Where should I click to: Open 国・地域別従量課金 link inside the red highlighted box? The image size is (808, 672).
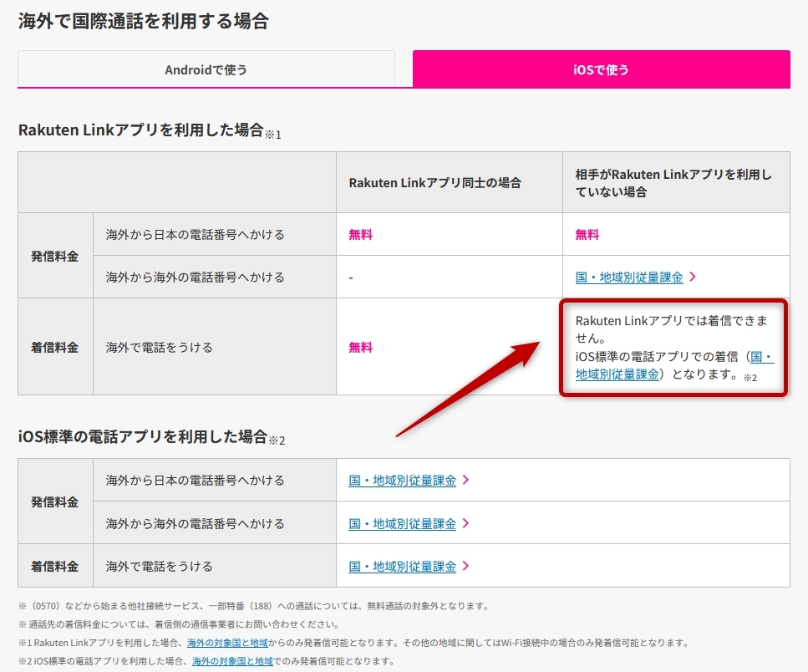pos(617,374)
